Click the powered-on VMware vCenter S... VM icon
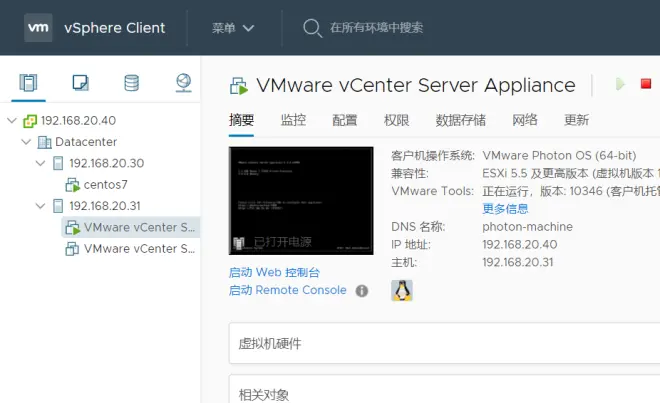Screen dimensions: 660x403 72,227
